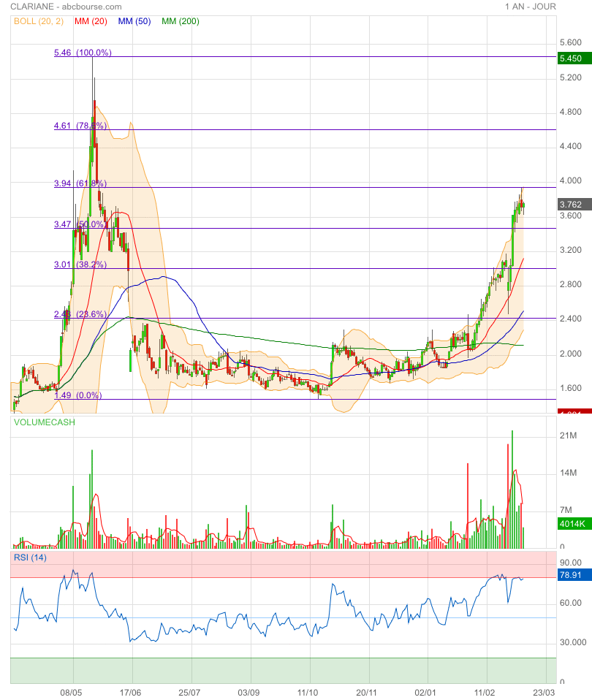The image size is (592, 700).
Task: Click the 4.800 price axis label
Action: 571,112
